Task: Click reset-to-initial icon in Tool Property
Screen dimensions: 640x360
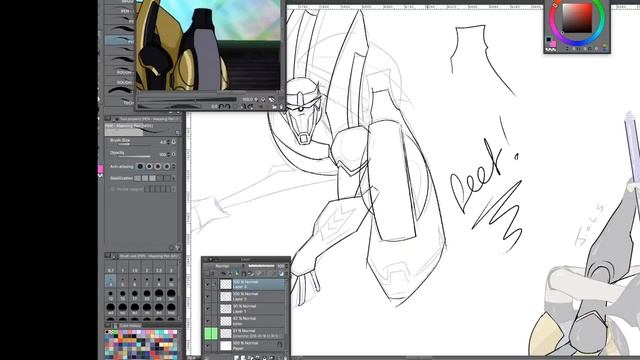Action: pyautogui.click(x=171, y=248)
